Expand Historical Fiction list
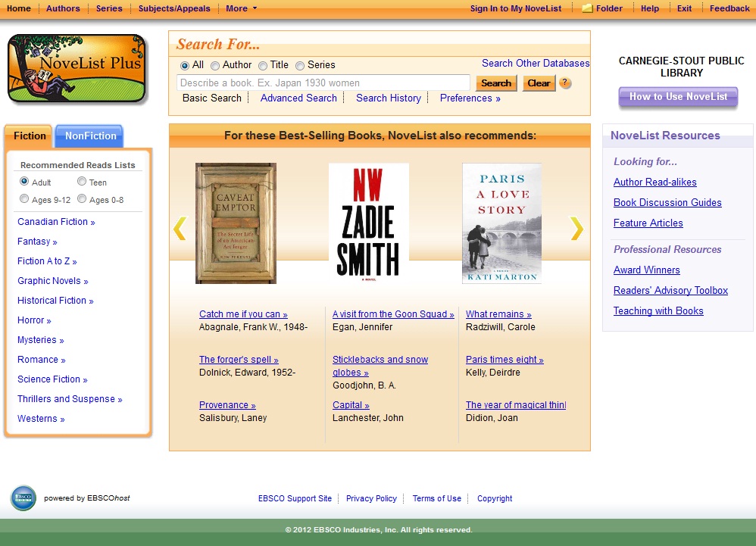756x546 pixels. tap(55, 301)
